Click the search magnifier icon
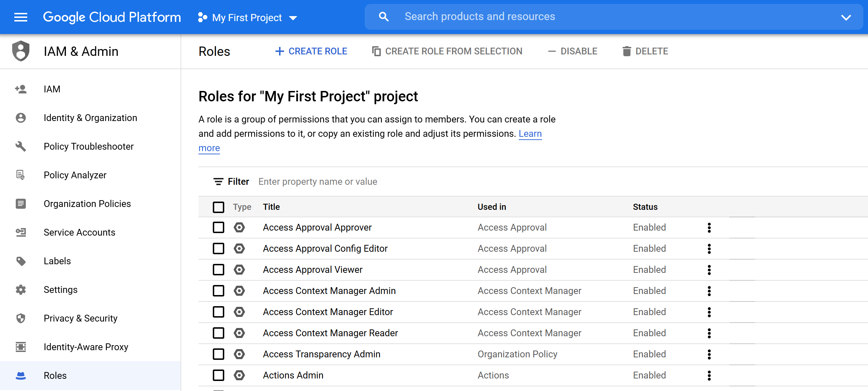 pyautogui.click(x=384, y=16)
